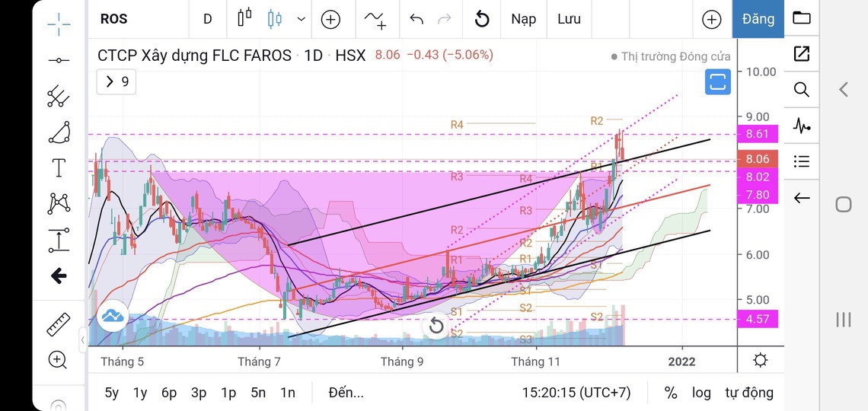Screen dimensions: 868x411
Task: Click CTCP Xây dựng FLC FAROS title
Action: 194,56
